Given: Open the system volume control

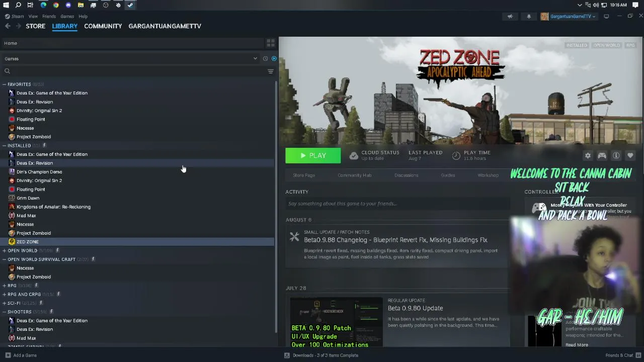Looking at the screenshot, I should pyautogui.click(x=596, y=5).
